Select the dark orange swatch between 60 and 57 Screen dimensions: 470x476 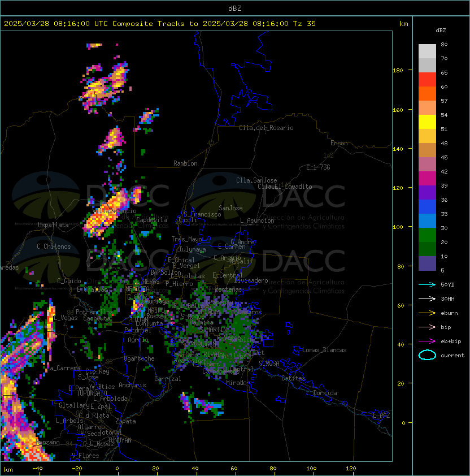point(427,93)
